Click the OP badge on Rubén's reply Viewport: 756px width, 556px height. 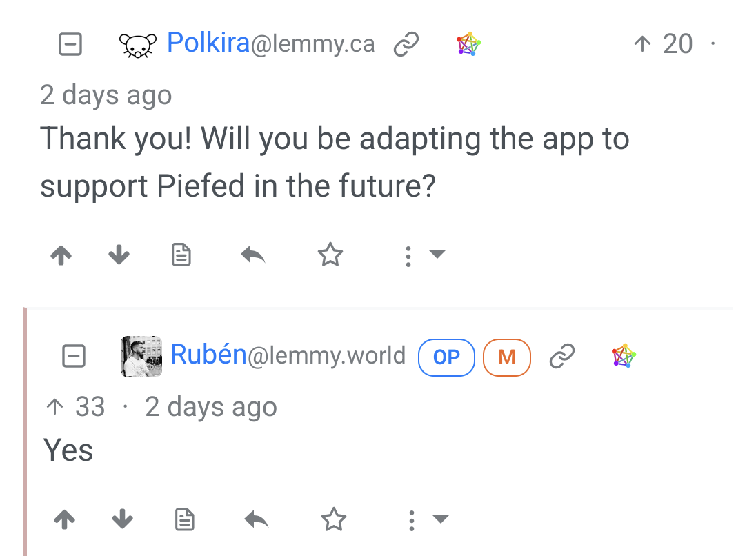pos(446,357)
